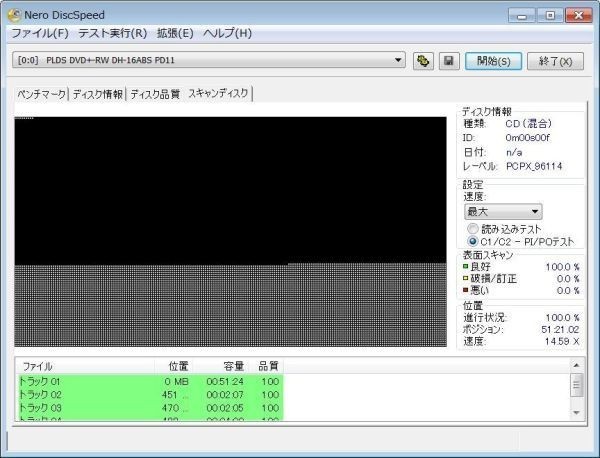Open the ファイル(F) menu
600x458 pixels.
(x=40, y=33)
